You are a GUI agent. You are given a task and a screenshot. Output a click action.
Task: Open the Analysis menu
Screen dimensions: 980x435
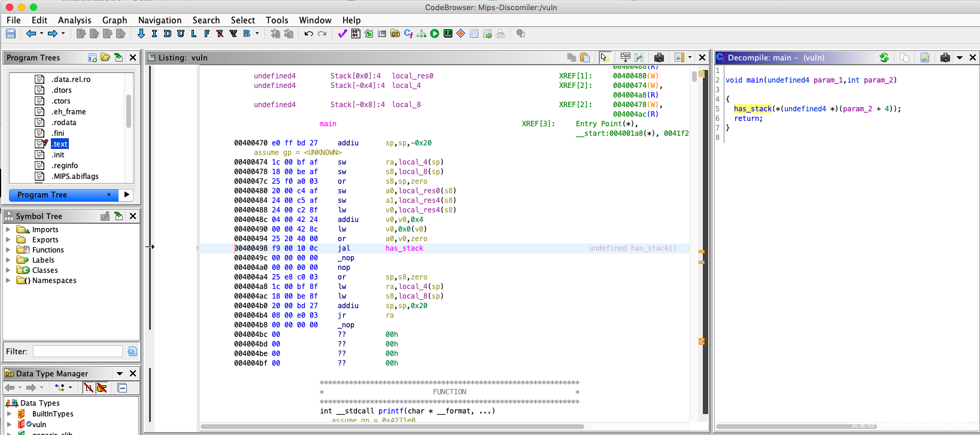pyautogui.click(x=74, y=20)
